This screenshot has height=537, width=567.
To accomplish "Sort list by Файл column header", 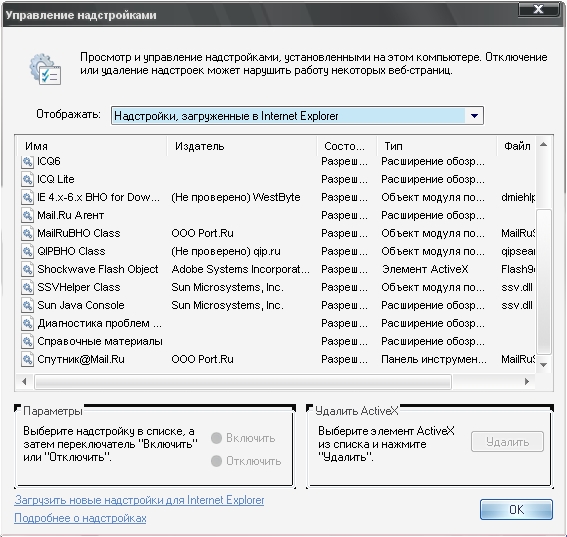I will coord(516,146).
